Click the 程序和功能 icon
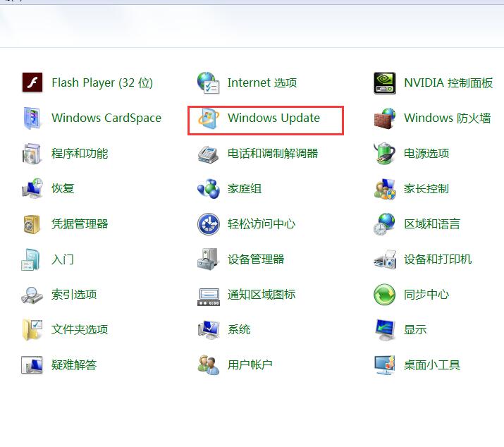The image size is (504, 447). point(32,154)
